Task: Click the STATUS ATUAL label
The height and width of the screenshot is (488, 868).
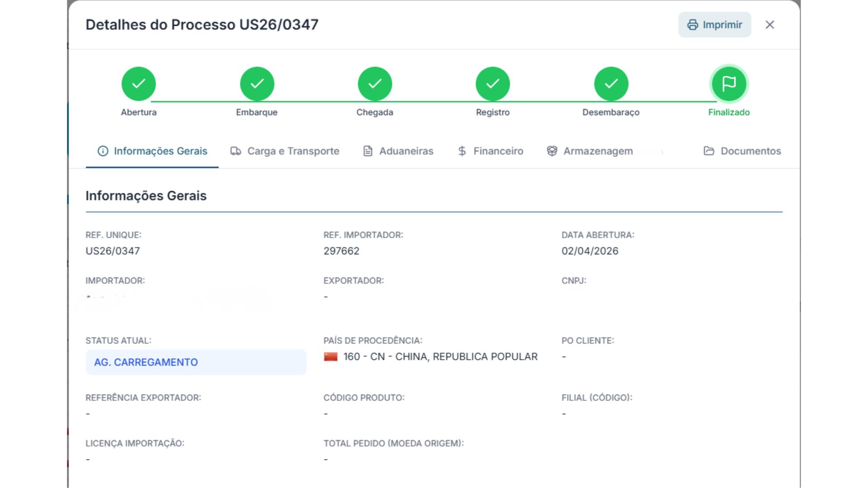Action: 118,341
